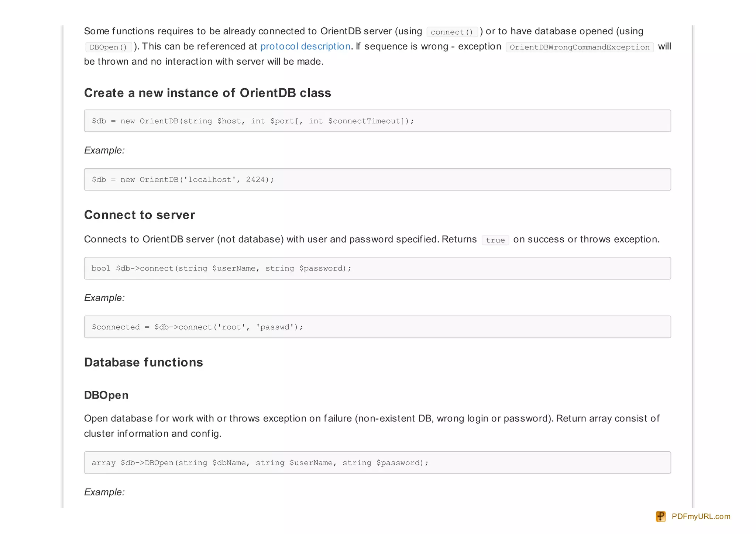The image size is (756, 534).
Task: Click the Example label below DBOpen signature
Action: pos(104,492)
